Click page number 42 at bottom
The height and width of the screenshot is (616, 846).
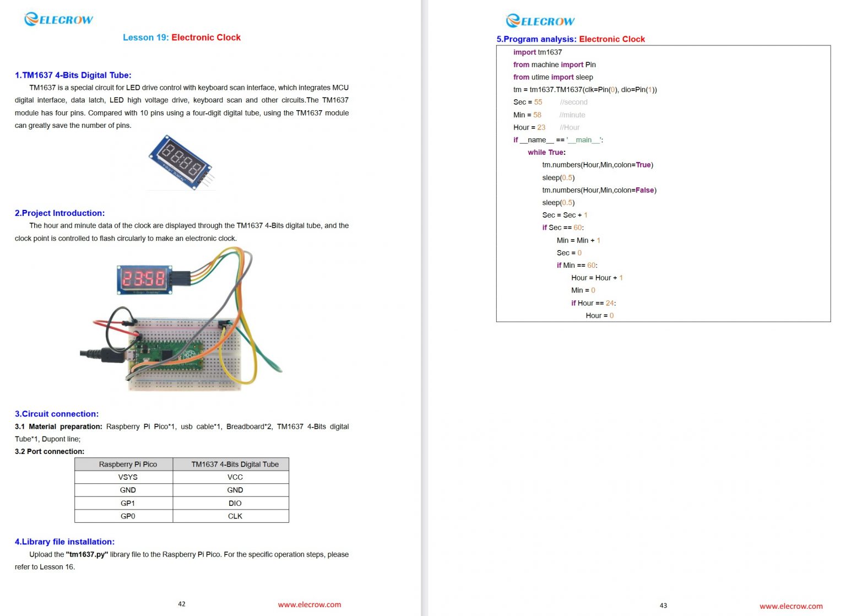(x=182, y=604)
